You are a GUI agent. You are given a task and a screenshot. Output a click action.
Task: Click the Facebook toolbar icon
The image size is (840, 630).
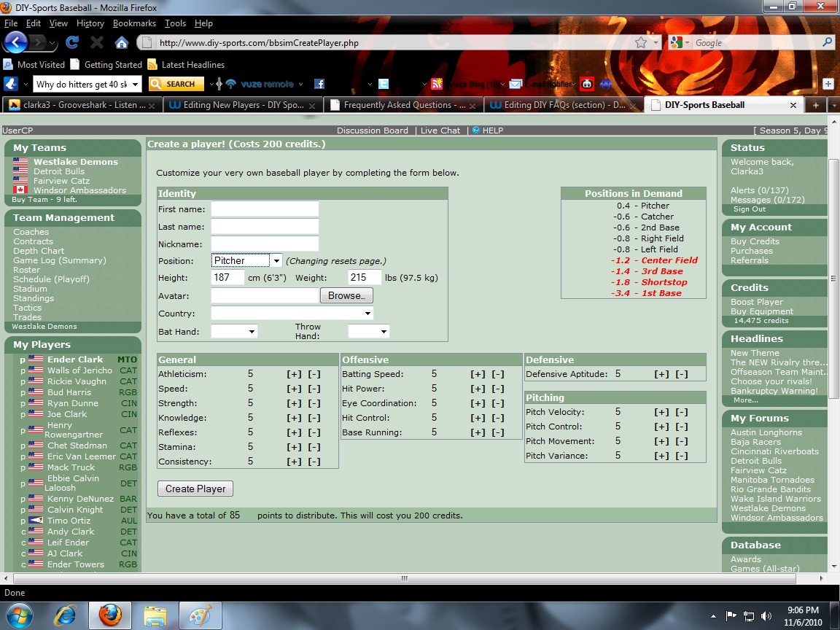319,84
